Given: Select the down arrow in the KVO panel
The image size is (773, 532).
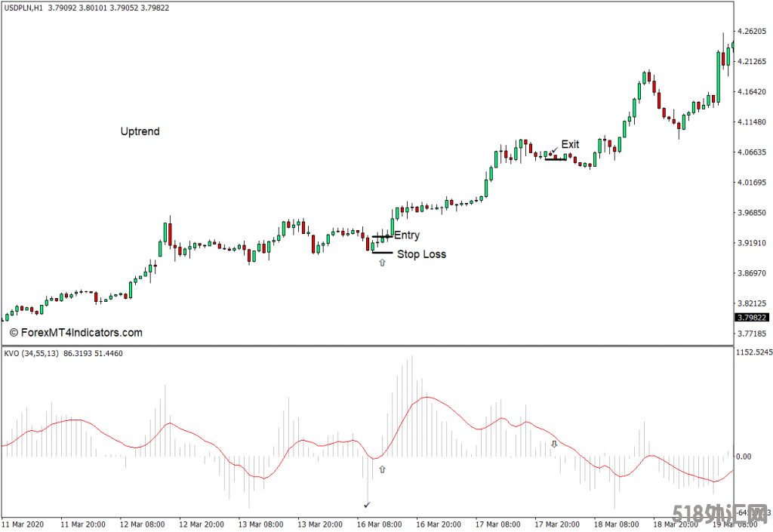Looking at the screenshot, I should 554,444.
